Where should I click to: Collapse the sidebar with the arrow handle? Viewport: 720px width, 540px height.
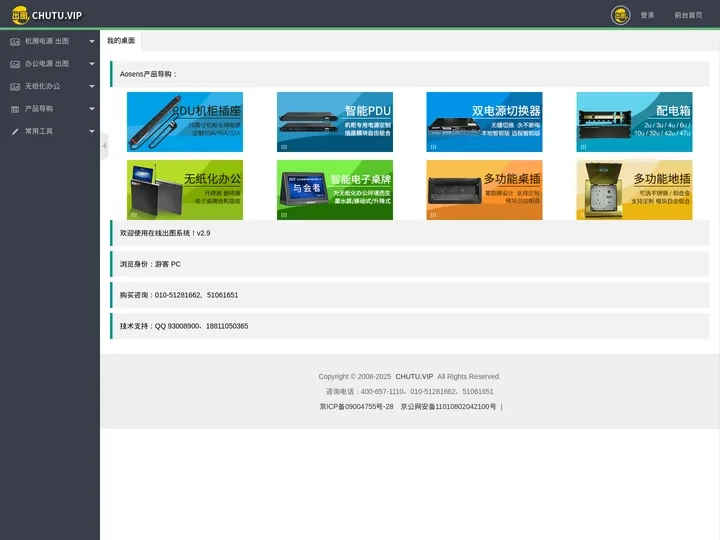[104, 146]
